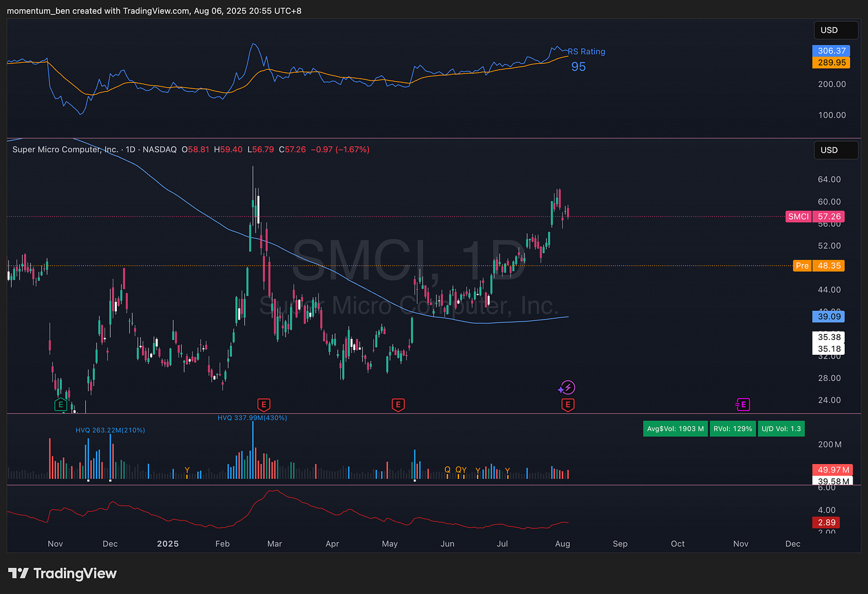The height and width of the screenshot is (594, 868).
Task: Click the Oct label on the time axis
Action: tap(678, 543)
